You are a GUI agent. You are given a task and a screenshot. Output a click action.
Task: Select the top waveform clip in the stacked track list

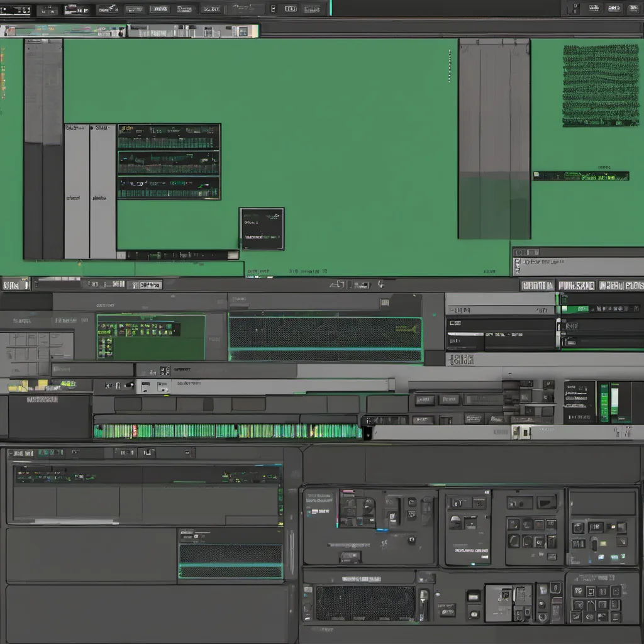pos(169,136)
